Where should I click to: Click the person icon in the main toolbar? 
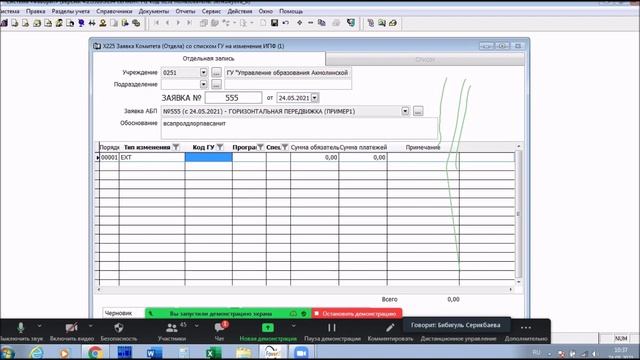pyautogui.click(x=103, y=23)
